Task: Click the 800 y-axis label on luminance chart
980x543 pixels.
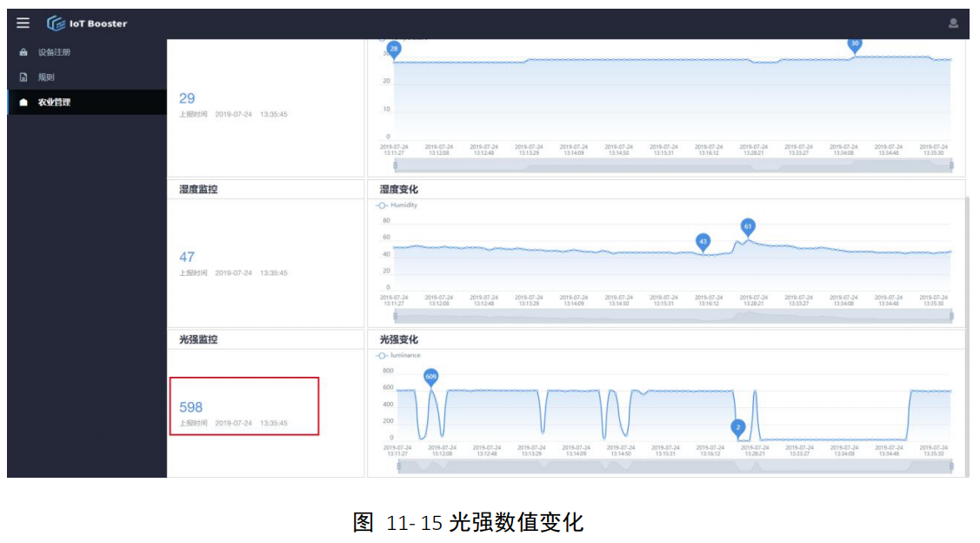Action: tap(388, 371)
